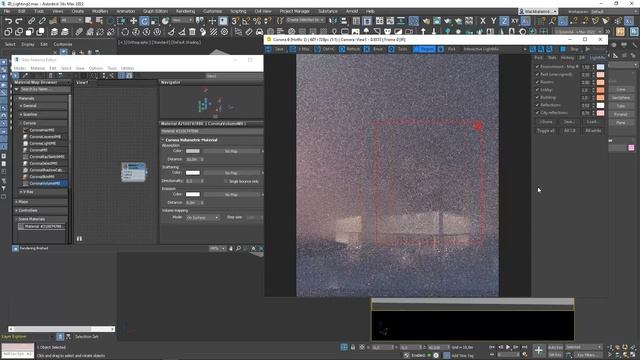Click the Toggle all button in LightMix
640x360 pixels.
546,131
